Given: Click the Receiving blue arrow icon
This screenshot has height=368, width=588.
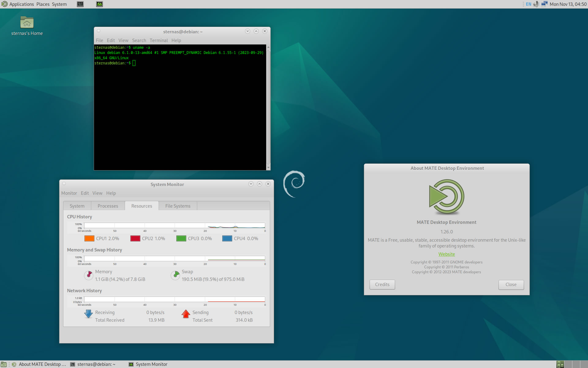Looking at the screenshot, I should point(89,314).
